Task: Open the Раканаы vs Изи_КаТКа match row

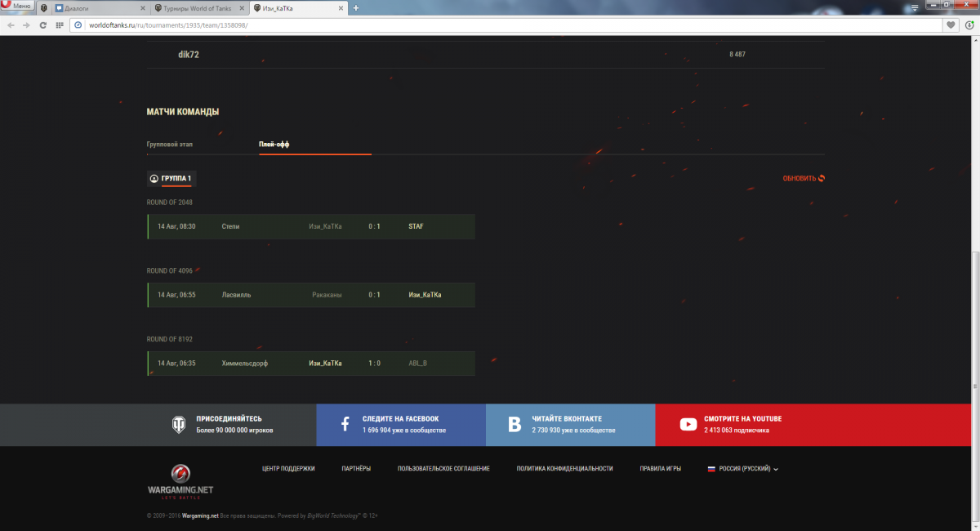Action: click(311, 295)
